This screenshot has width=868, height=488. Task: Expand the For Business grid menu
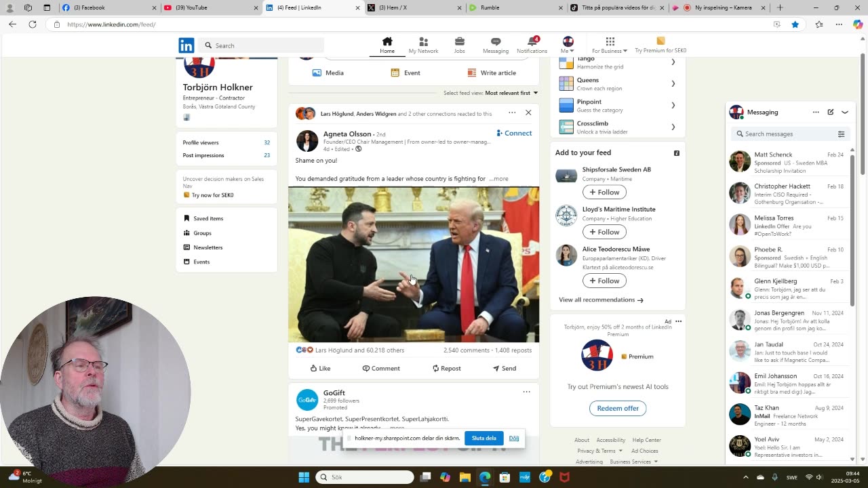610,45
